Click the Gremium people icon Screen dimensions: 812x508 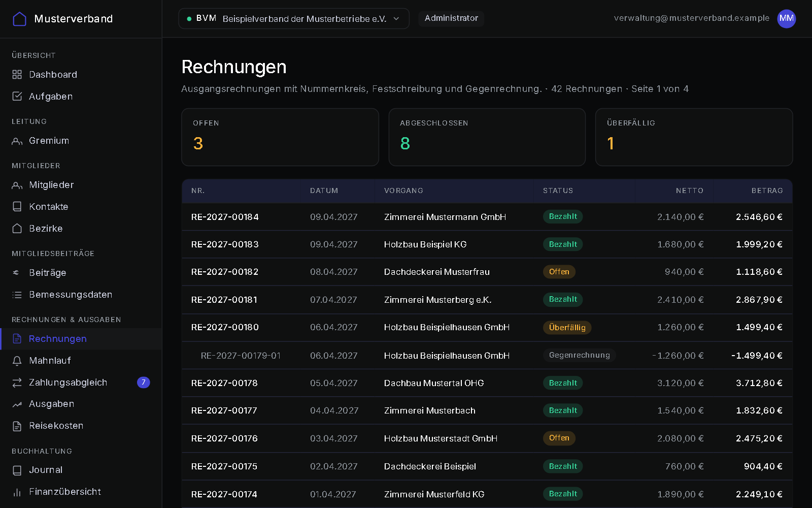pyautogui.click(x=17, y=141)
